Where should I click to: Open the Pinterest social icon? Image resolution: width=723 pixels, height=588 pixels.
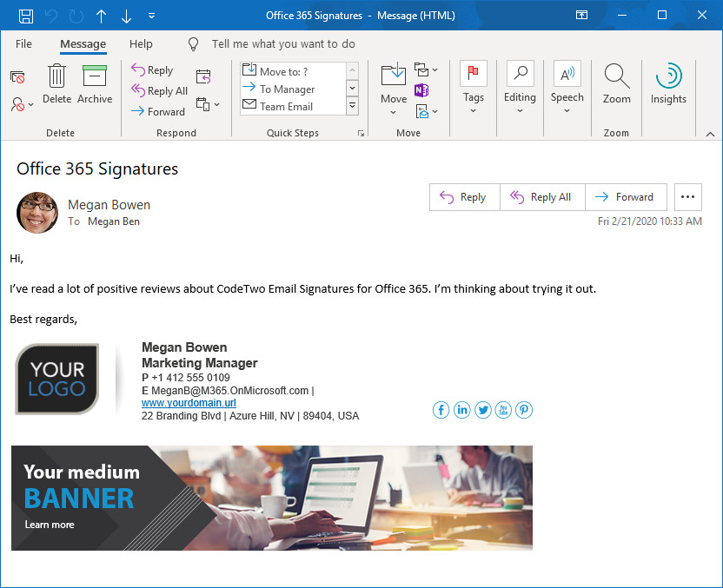tap(524, 410)
